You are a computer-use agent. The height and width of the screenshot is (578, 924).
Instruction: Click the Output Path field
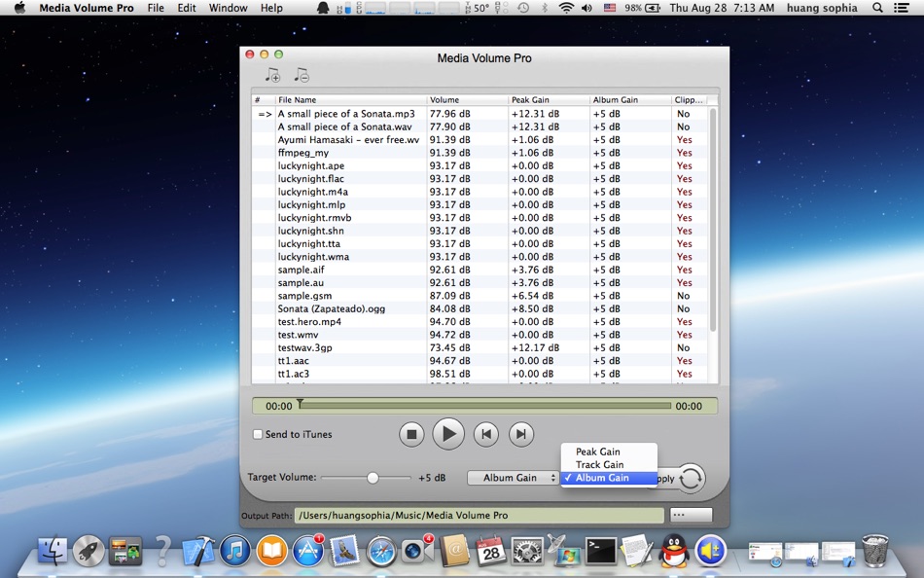(x=480, y=516)
